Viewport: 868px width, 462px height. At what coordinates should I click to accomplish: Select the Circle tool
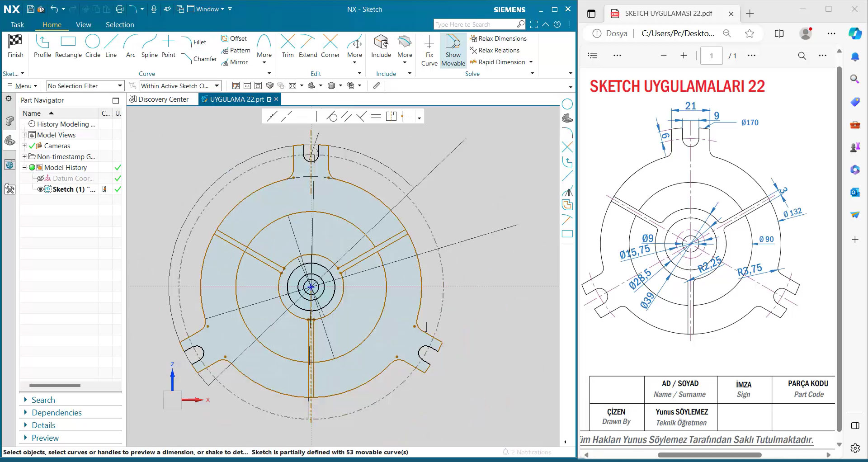click(x=93, y=45)
